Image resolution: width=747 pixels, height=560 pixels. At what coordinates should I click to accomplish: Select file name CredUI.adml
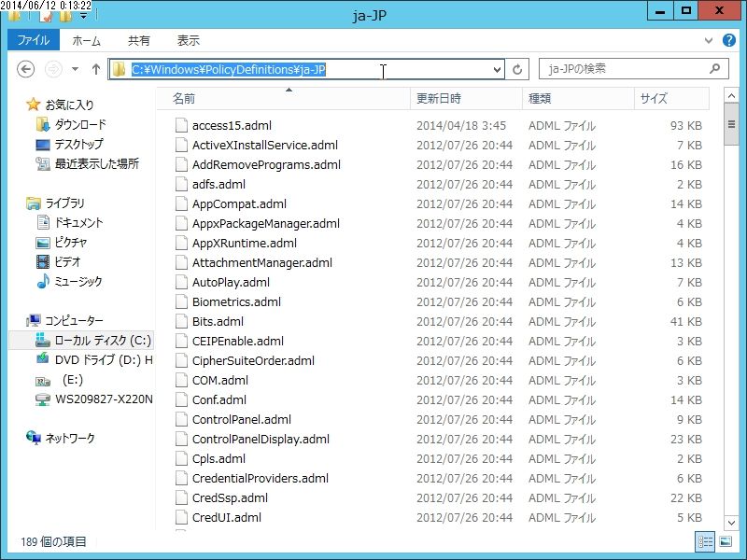coord(227,517)
